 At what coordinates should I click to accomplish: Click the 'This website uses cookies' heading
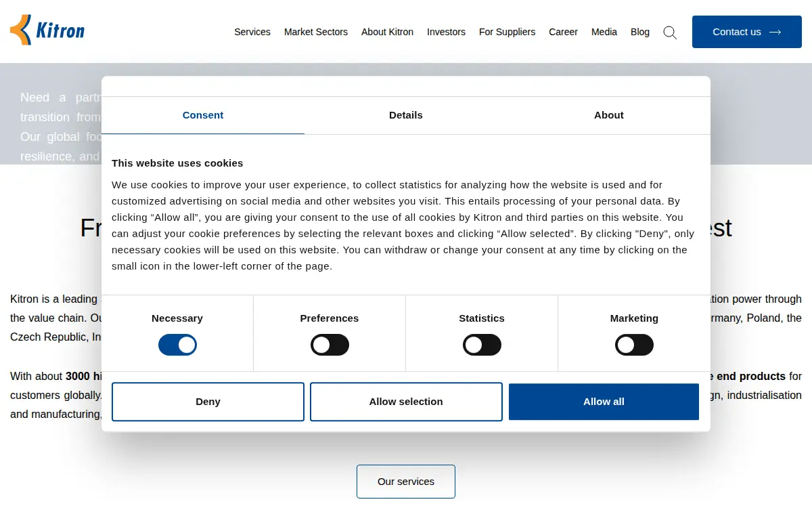coord(177,163)
